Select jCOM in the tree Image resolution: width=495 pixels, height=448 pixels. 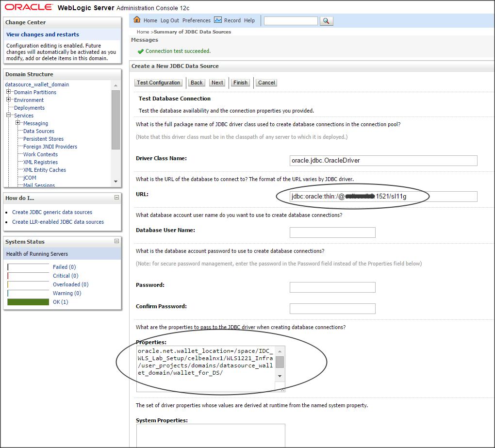(30, 178)
